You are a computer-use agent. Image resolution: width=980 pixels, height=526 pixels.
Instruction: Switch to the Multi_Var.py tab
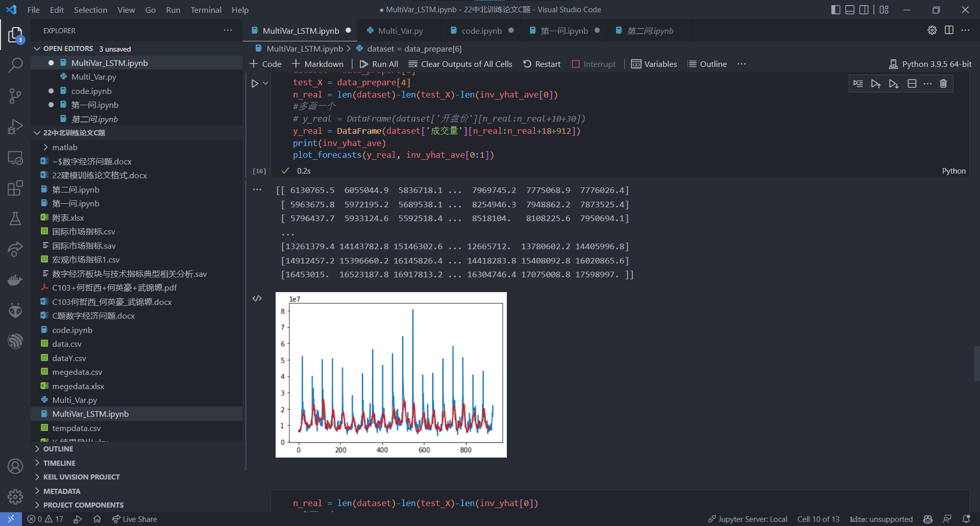400,31
